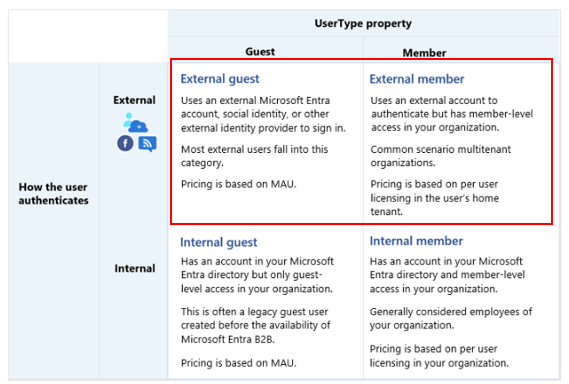Click the user with cloud icon
This screenshot has height=384, width=569.
coord(135,122)
